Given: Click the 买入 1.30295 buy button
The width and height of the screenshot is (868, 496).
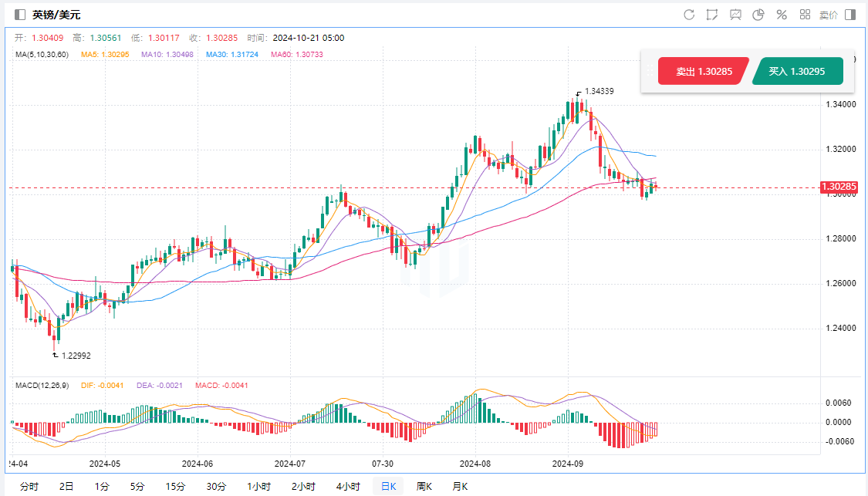Looking at the screenshot, I should click(797, 71).
